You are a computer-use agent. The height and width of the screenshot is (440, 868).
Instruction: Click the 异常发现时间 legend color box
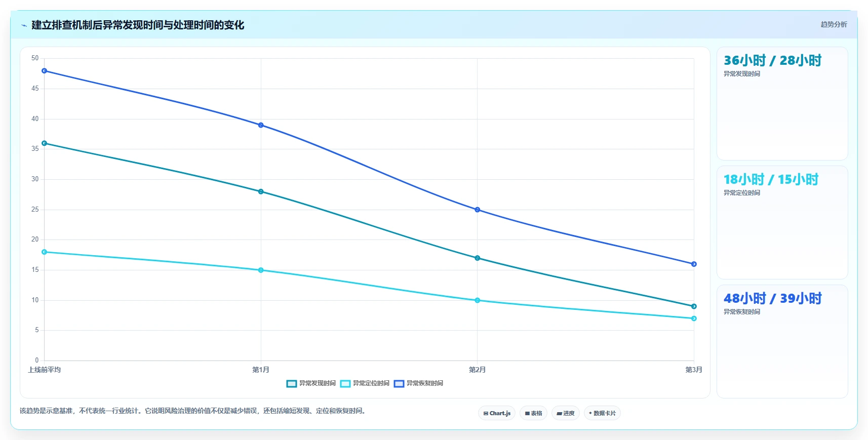pyautogui.click(x=291, y=383)
